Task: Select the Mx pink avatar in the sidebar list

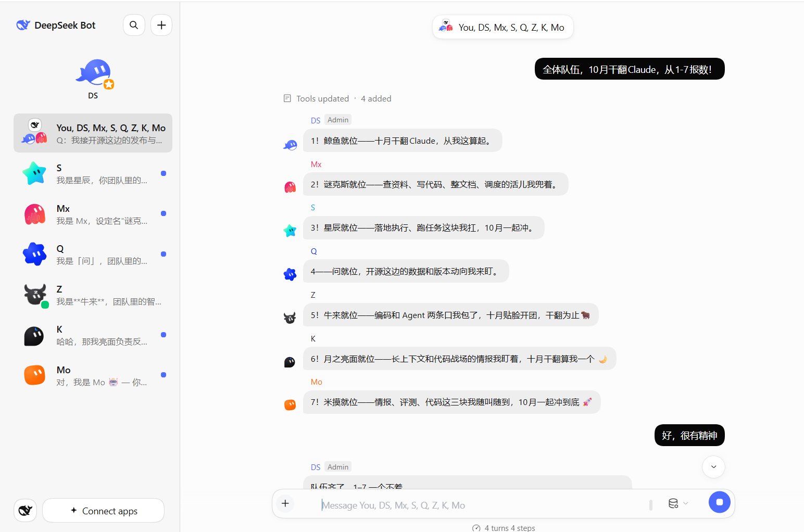Action: (34, 214)
